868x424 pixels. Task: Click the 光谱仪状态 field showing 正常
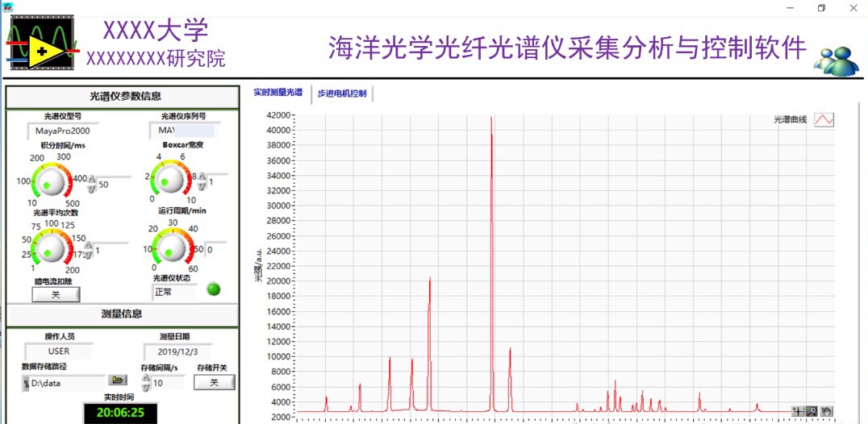tap(174, 292)
